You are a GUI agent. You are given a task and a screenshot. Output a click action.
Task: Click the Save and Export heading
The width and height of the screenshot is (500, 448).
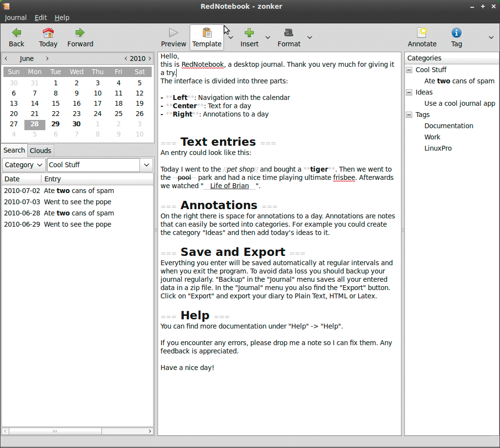[233, 252]
